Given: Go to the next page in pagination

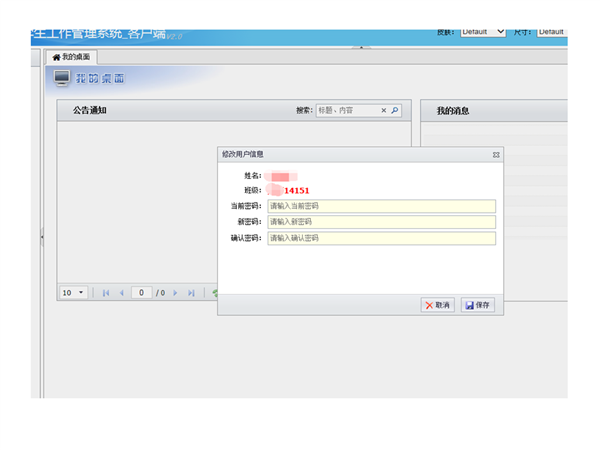Looking at the screenshot, I should click(x=175, y=293).
